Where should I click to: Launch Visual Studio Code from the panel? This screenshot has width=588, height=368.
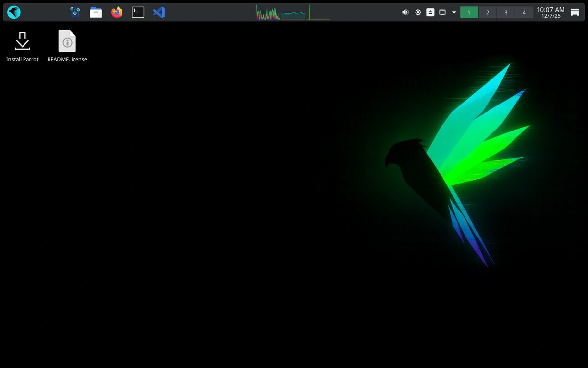pos(158,12)
